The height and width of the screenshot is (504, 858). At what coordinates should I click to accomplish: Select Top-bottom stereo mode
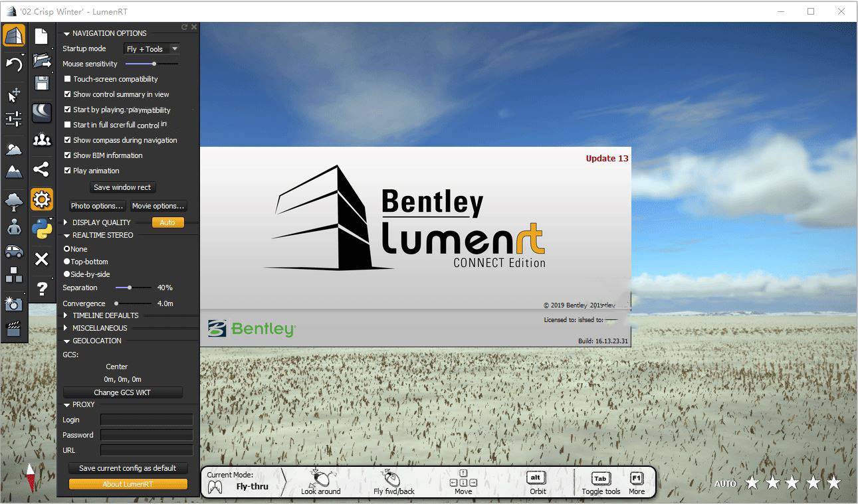[66, 262]
